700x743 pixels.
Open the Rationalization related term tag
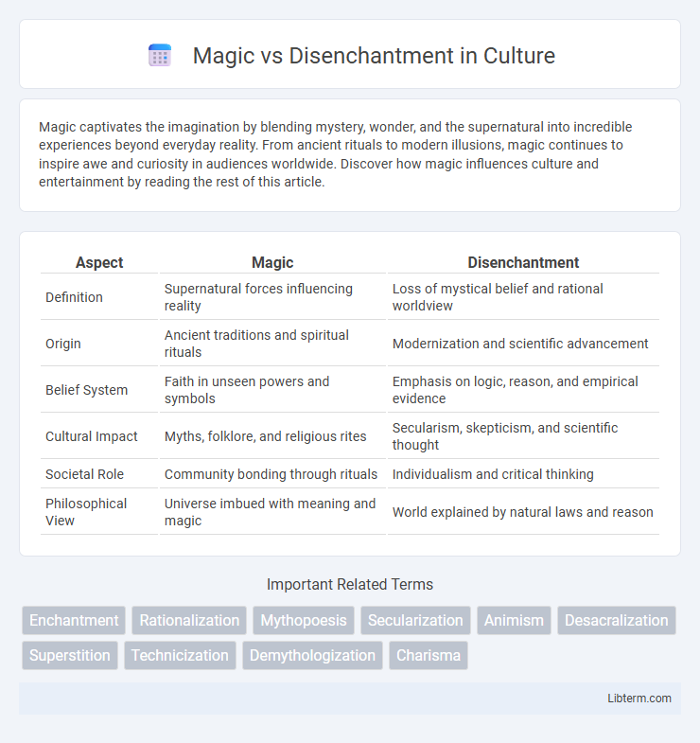189,620
